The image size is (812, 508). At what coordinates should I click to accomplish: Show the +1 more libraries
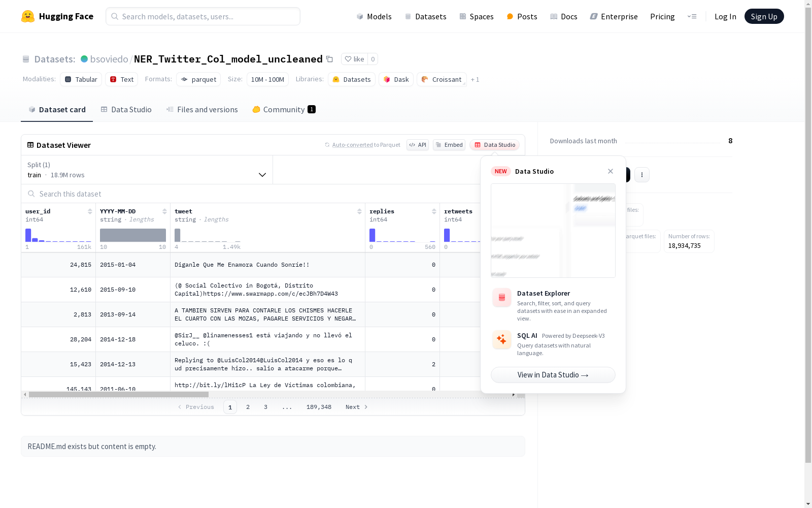tap(475, 79)
